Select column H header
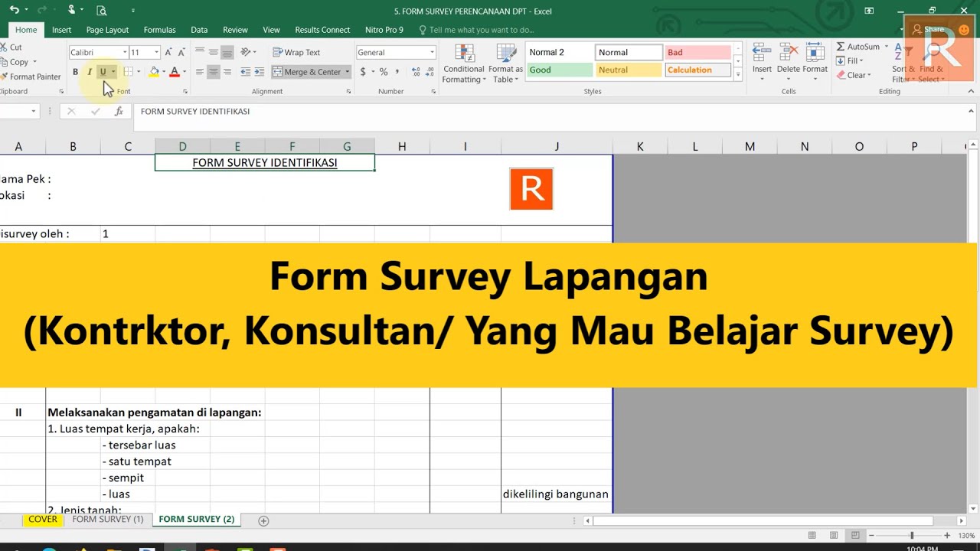The image size is (980, 551). tap(402, 146)
